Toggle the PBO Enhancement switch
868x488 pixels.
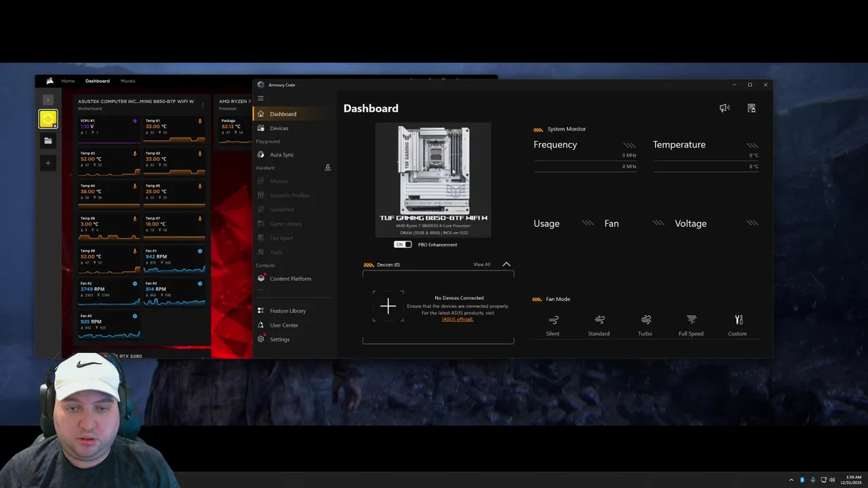click(x=403, y=245)
